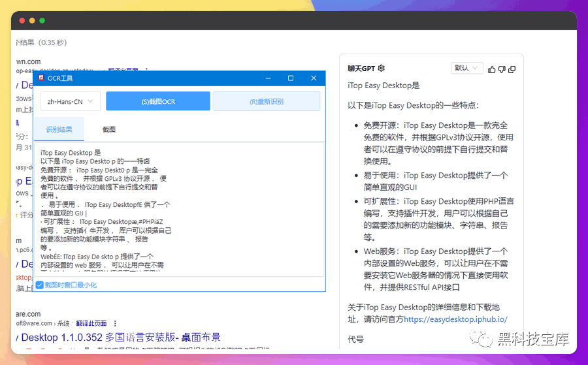The width and height of the screenshot is (588, 365).
Task: Click the 聊天GPT panel title
Action: pos(361,69)
